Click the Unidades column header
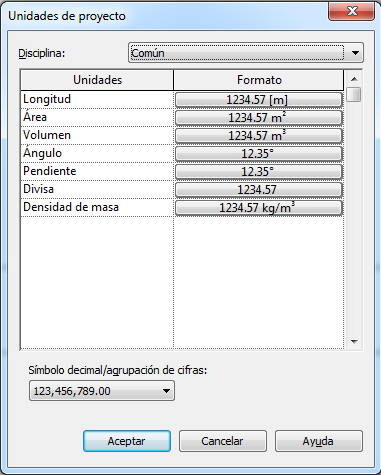The image size is (381, 475). [97, 80]
